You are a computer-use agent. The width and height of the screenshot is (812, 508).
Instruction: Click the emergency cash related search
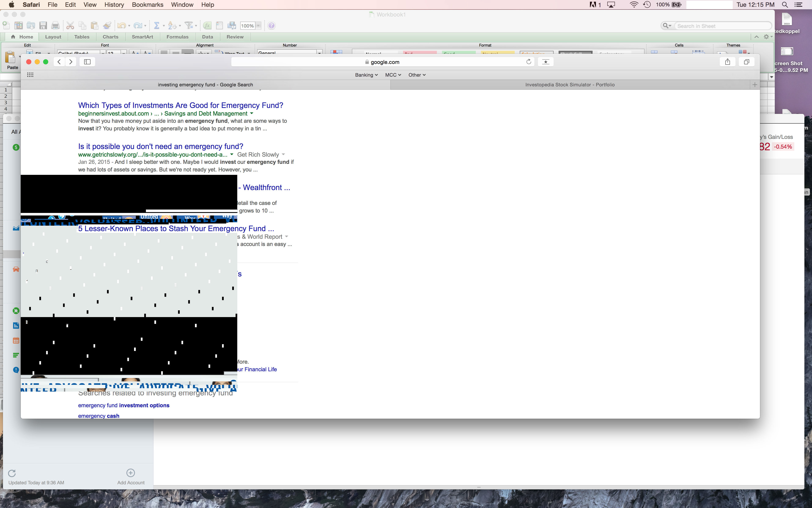tap(99, 416)
